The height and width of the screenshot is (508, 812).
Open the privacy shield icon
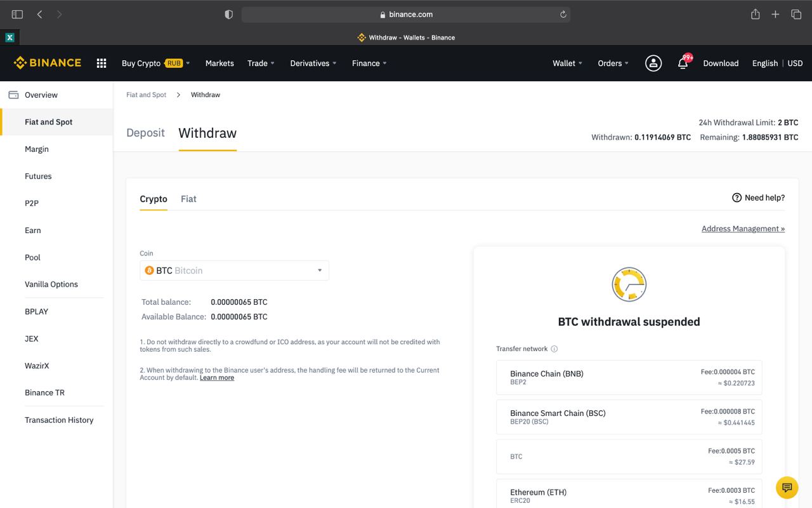click(229, 14)
